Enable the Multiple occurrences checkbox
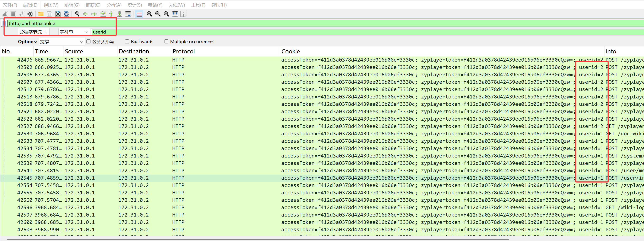Viewport: 644px width, 241px height. point(166,42)
